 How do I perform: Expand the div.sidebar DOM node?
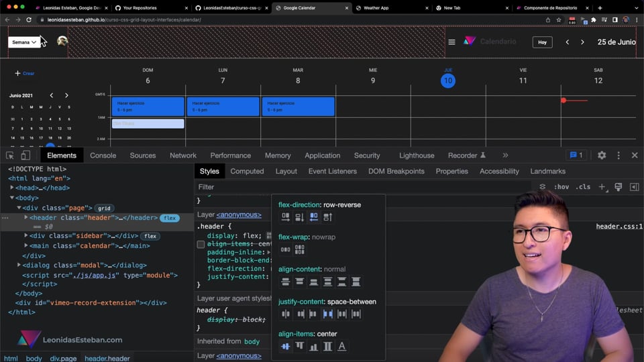point(26,236)
